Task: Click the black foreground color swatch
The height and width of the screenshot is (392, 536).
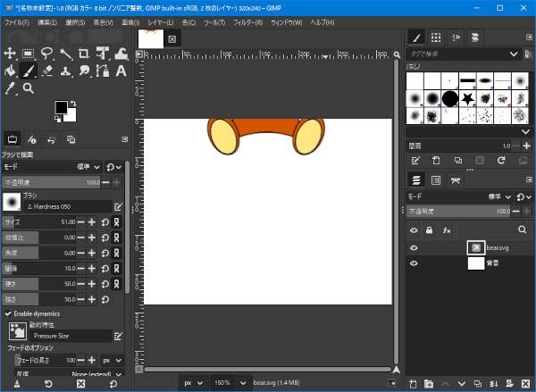Action: (x=61, y=107)
